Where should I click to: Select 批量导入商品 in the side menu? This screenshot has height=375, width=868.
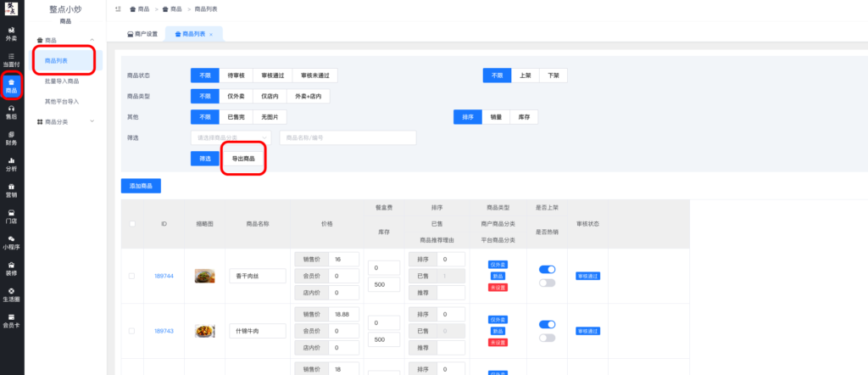tap(62, 81)
